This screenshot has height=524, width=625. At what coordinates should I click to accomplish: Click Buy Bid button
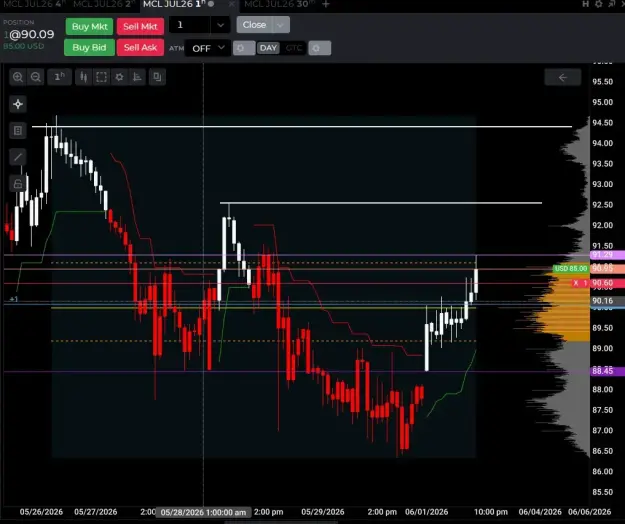(x=89, y=48)
